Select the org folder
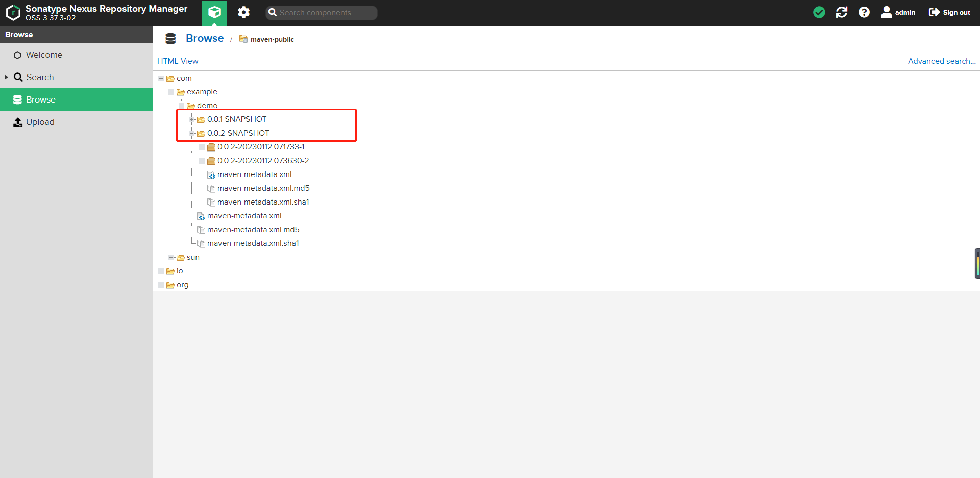The image size is (980, 478). tap(182, 285)
